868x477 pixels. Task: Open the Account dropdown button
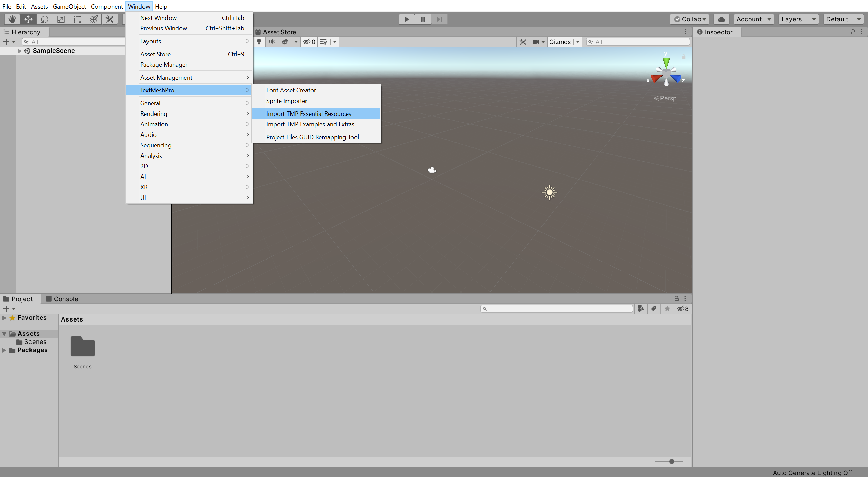(x=753, y=19)
